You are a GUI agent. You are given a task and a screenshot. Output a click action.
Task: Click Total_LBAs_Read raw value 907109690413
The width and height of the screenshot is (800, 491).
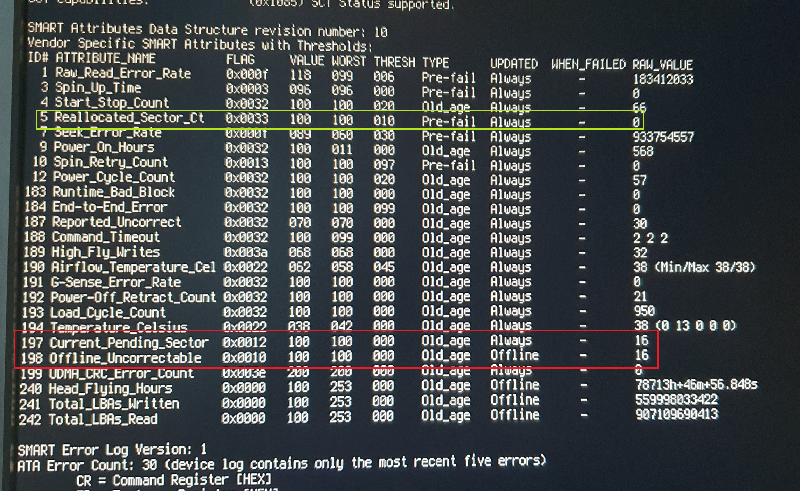click(x=675, y=414)
